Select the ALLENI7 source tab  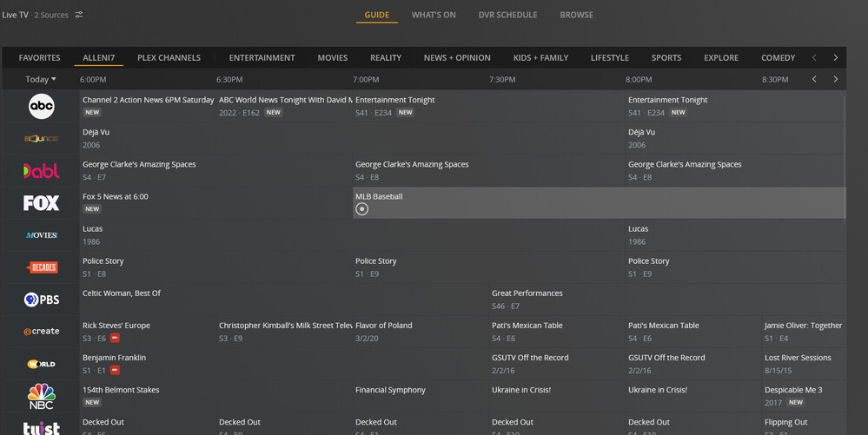(x=98, y=57)
